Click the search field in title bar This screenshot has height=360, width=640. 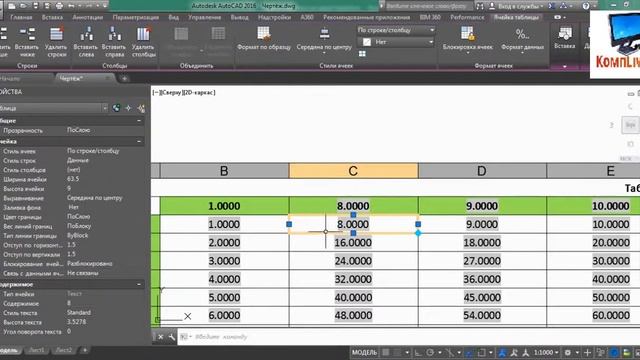pyautogui.click(x=428, y=6)
